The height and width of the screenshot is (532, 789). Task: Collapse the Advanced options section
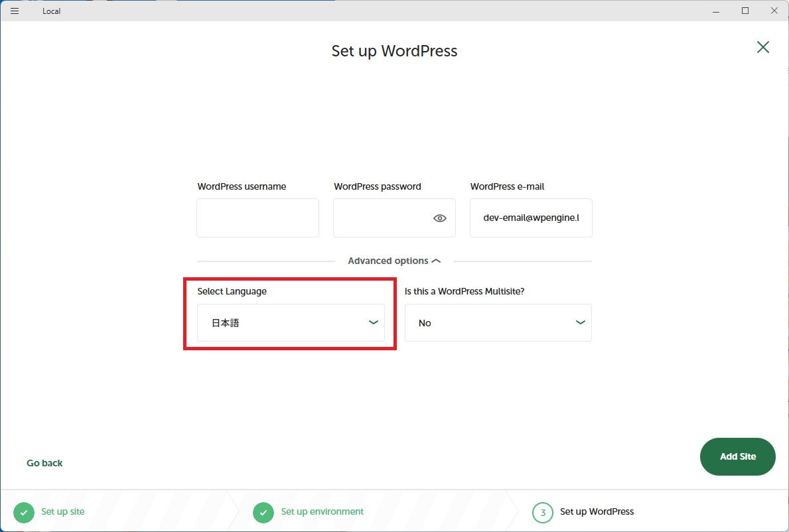pyautogui.click(x=394, y=261)
